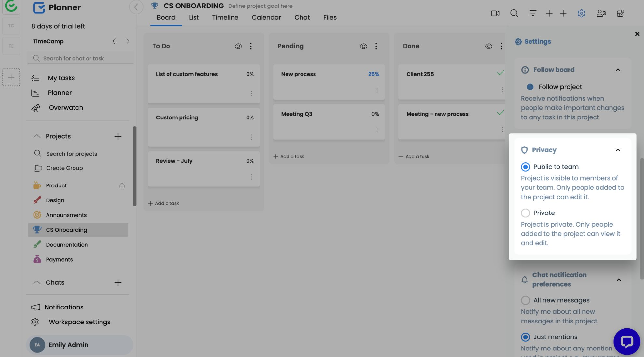644x357 pixels.
Task: Click the plus icon next to Projects
Action: [118, 136]
